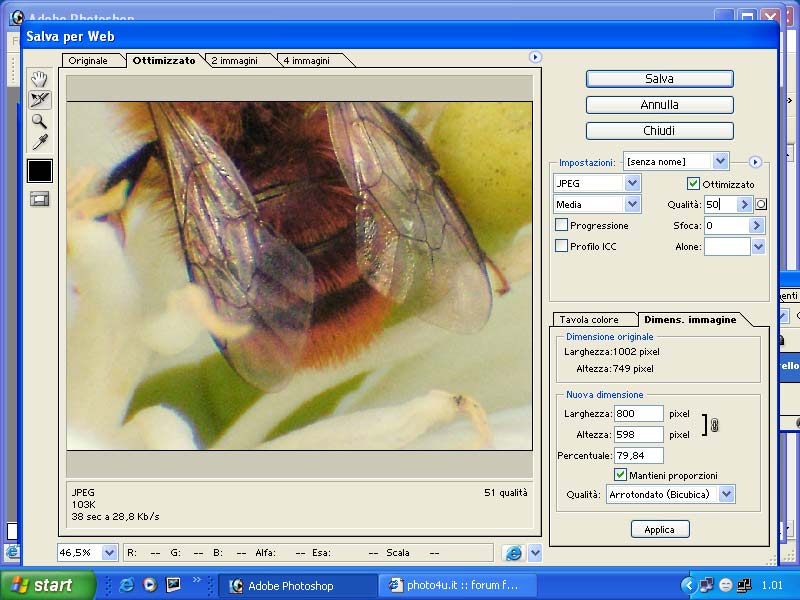Select the Hand tool
This screenshot has width=800, height=600.
click(x=39, y=78)
